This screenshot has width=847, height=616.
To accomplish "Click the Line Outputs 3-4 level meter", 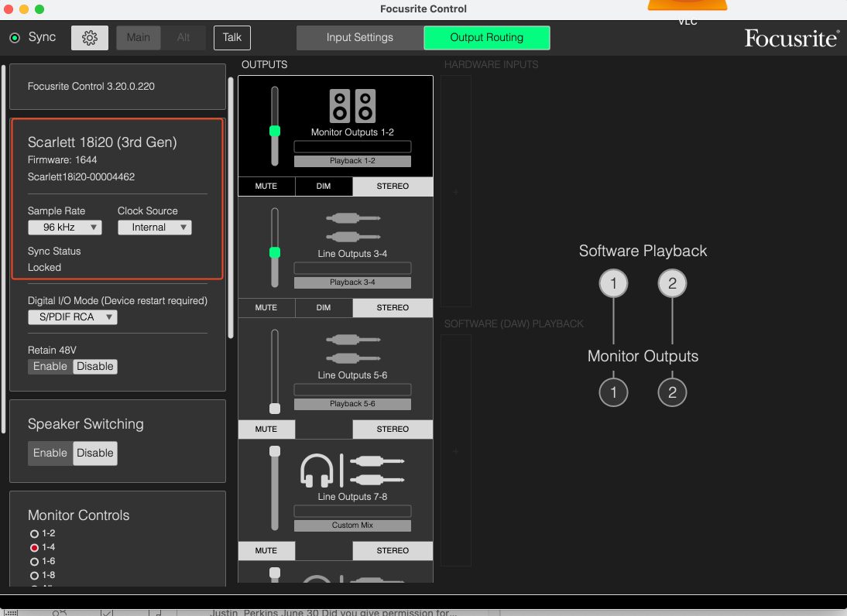I will (x=352, y=269).
